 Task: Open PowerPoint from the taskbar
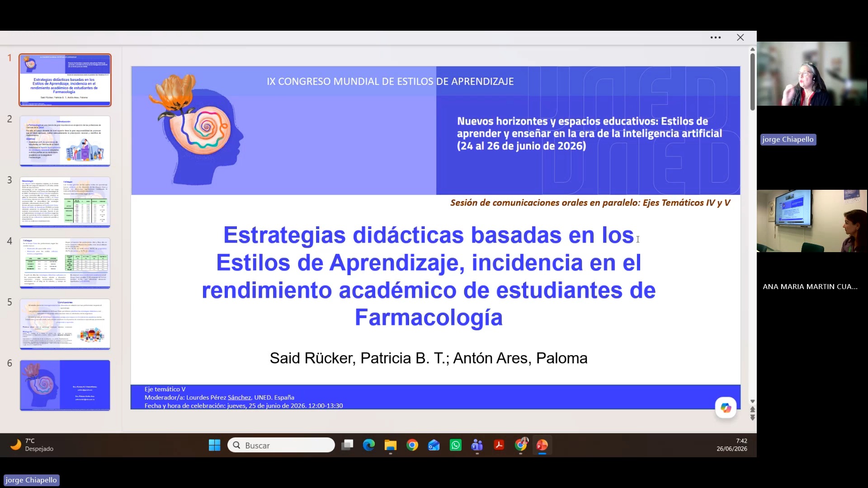point(542,446)
